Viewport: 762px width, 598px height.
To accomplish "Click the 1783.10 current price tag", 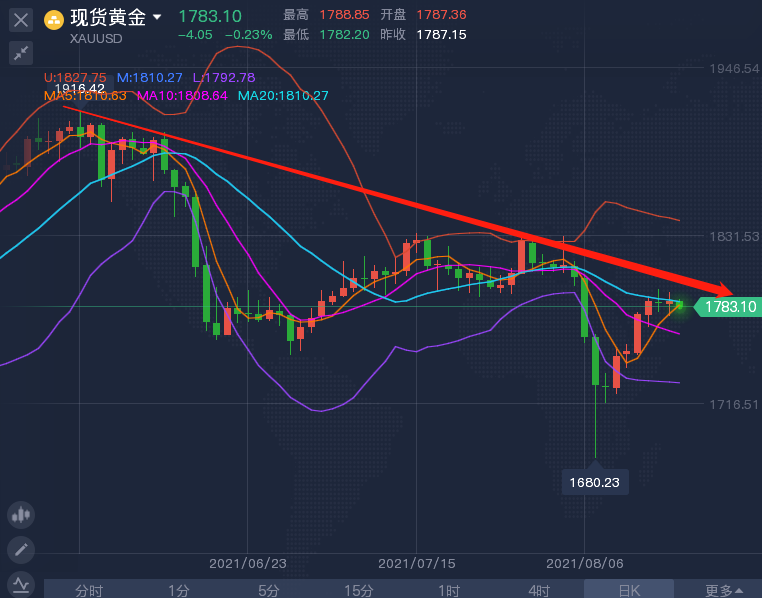I will click(727, 307).
